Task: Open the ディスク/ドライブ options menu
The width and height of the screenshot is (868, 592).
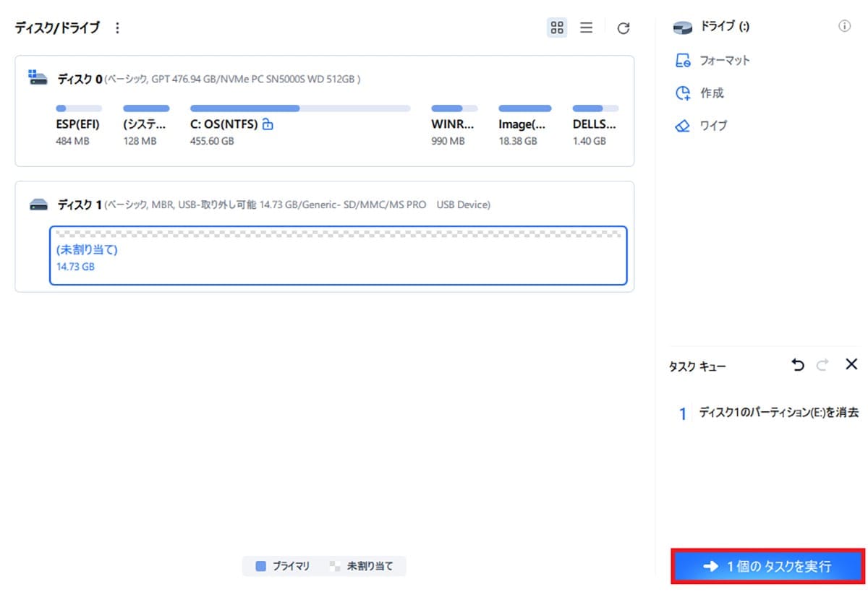Action: coord(117,27)
